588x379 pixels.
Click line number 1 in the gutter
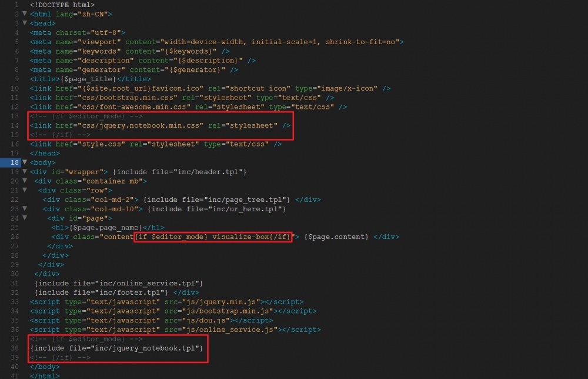click(16, 5)
